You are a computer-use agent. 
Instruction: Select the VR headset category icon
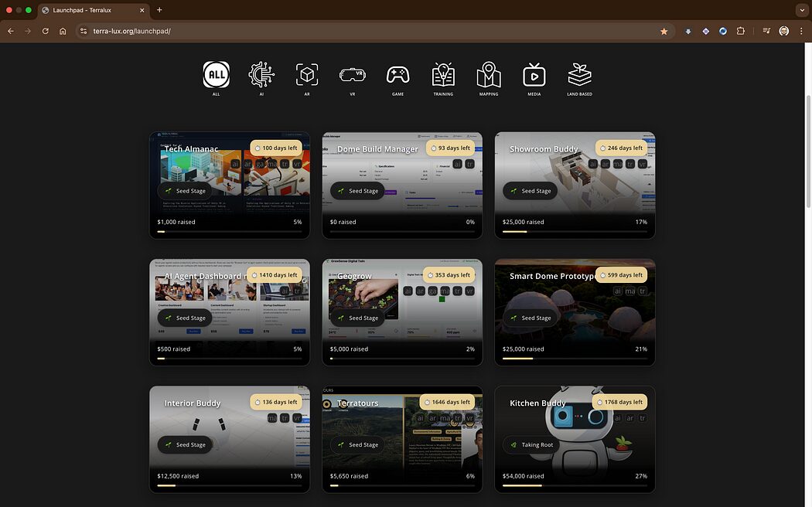(x=352, y=75)
